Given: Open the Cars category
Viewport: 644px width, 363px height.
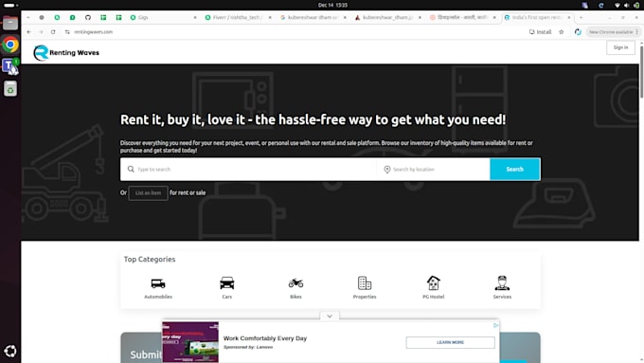Looking at the screenshot, I should click(x=226, y=288).
